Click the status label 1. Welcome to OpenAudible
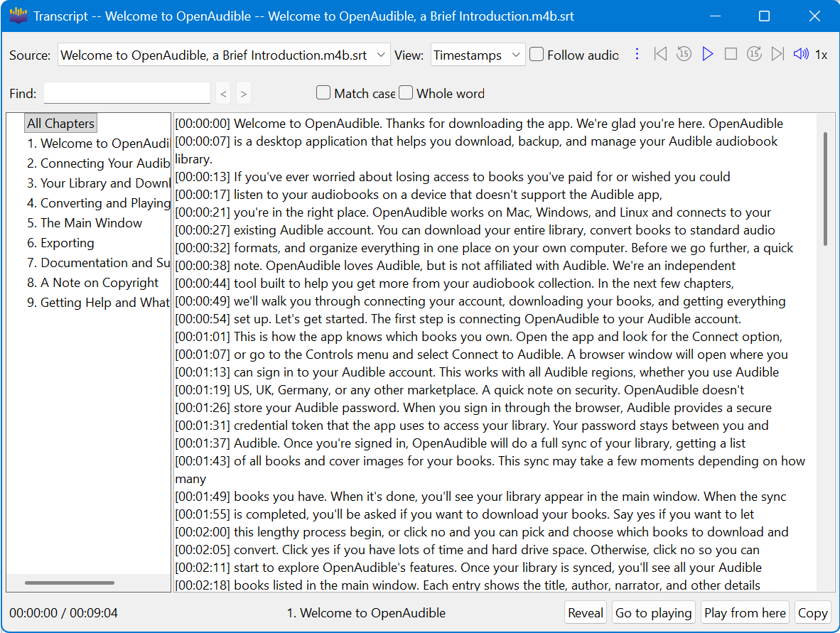840x633 pixels. [x=367, y=612]
